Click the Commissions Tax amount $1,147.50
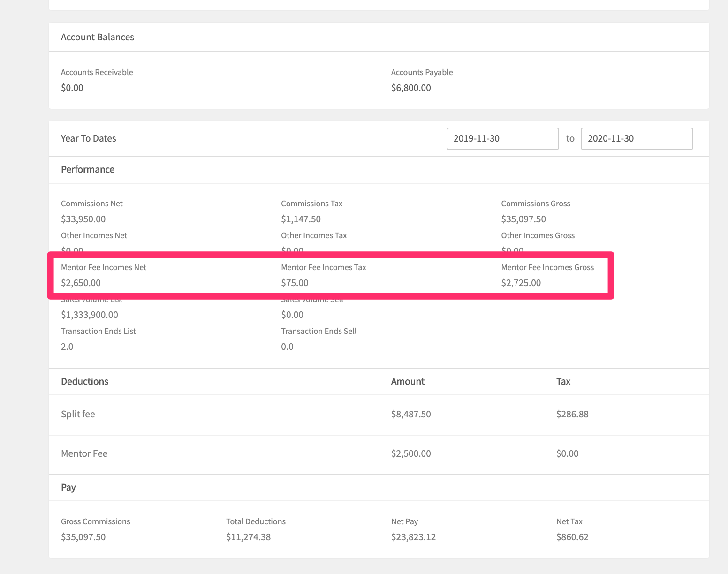728x574 pixels. (x=301, y=219)
